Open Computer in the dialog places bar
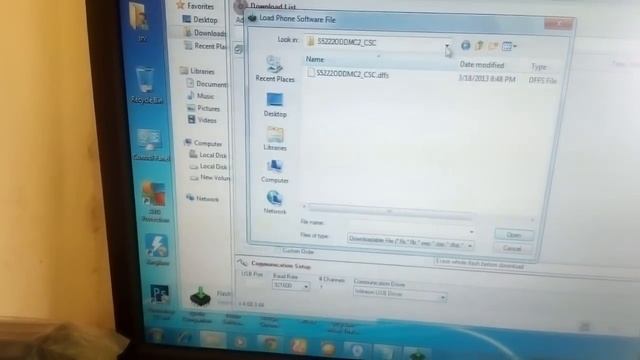The width and height of the screenshot is (640, 360). click(x=275, y=171)
